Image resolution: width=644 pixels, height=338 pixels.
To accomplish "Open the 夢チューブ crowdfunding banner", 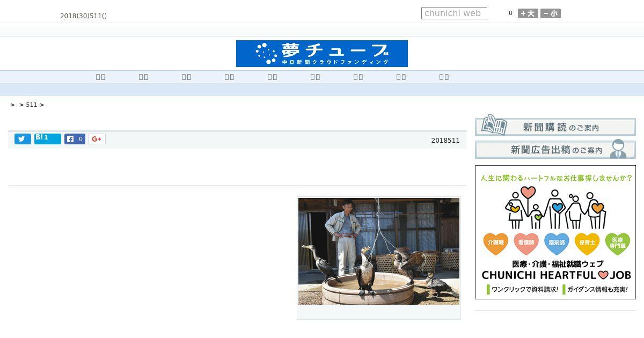I will (322, 54).
